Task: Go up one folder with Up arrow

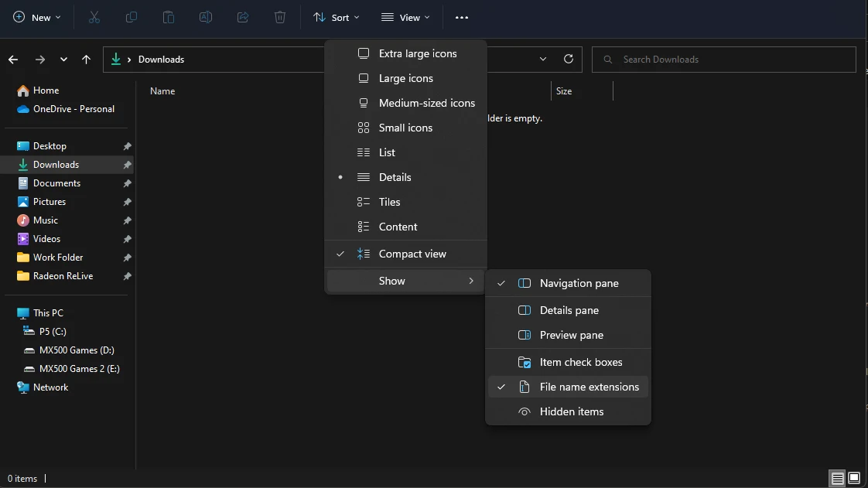Action: (x=86, y=60)
